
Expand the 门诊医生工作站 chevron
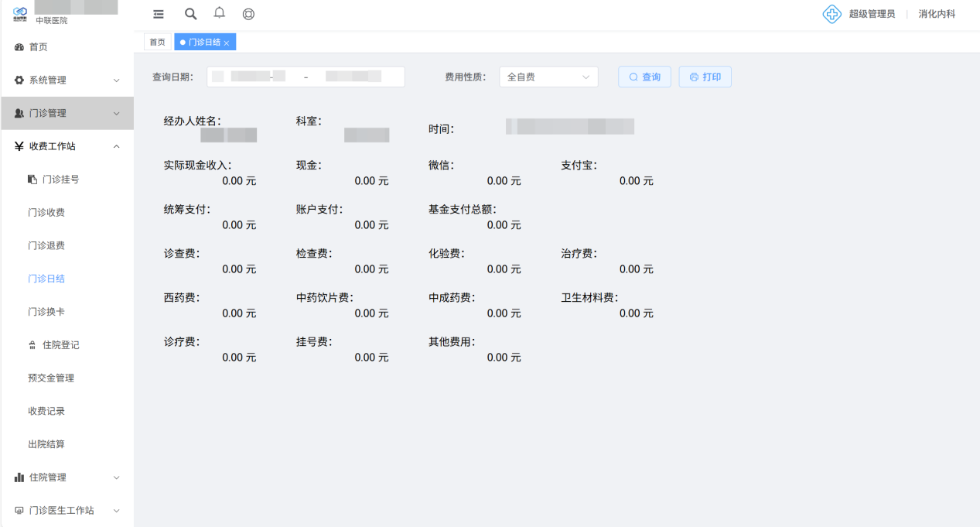point(117,511)
